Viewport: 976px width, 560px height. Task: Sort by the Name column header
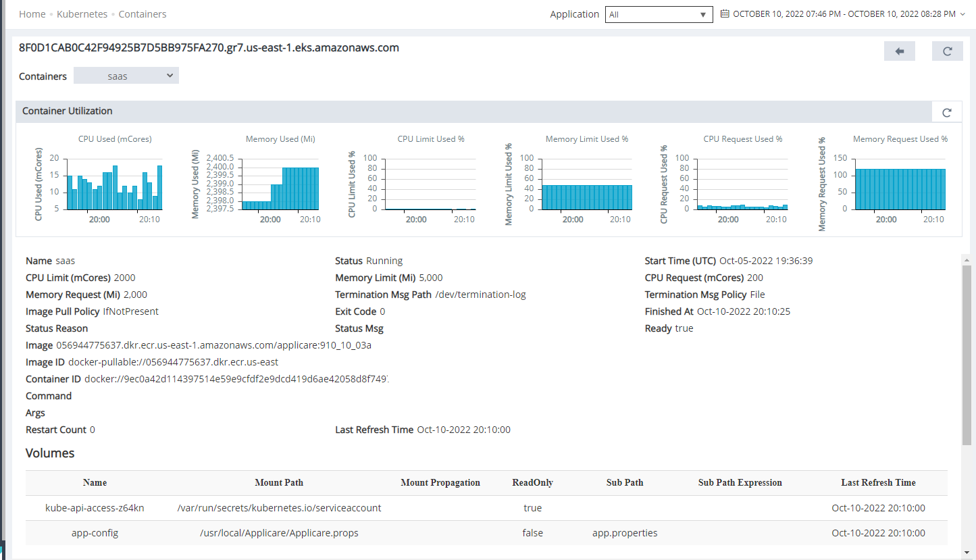click(94, 482)
